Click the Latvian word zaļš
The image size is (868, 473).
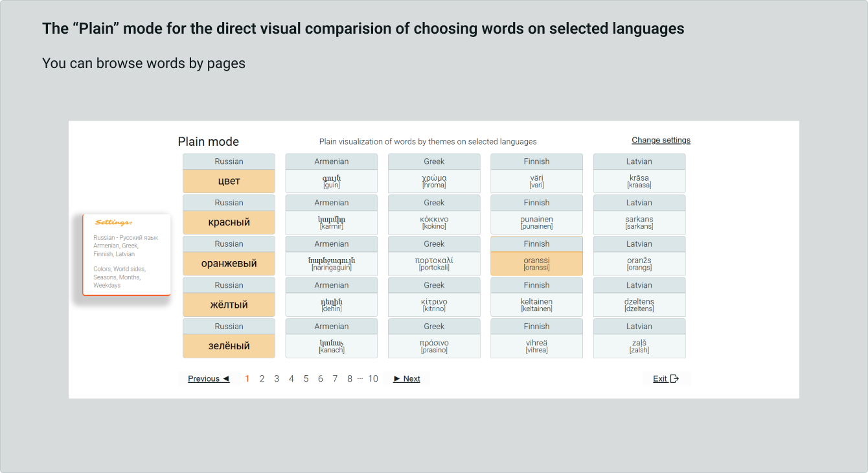pyautogui.click(x=639, y=346)
